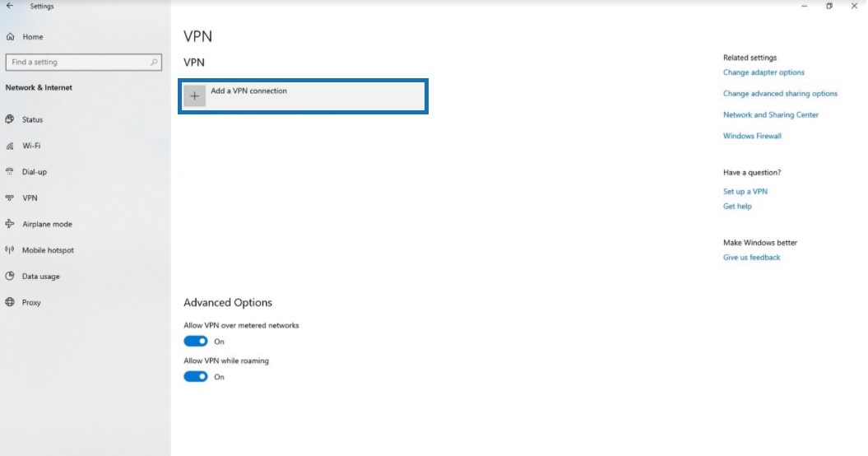The image size is (868, 456).
Task: Select Data usage in sidebar
Action: pos(41,276)
